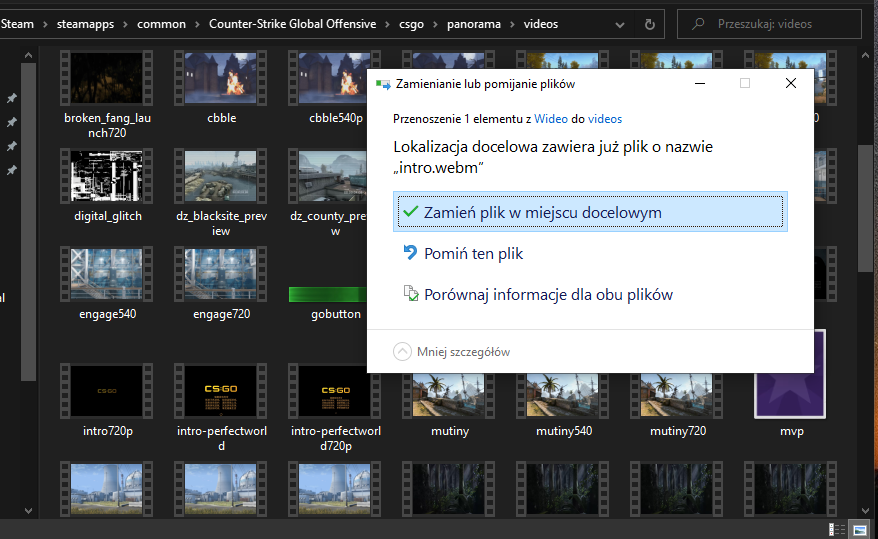Choose Zamień plik w miejscu docelowym
Image resolution: width=878 pixels, height=539 pixels.
(590, 212)
